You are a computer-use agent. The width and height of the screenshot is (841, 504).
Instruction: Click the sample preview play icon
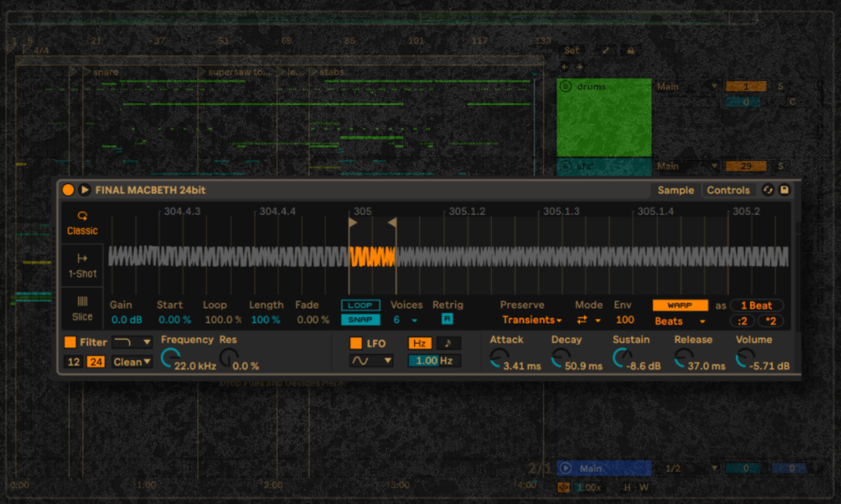pyautogui.click(x=84, y=190)
